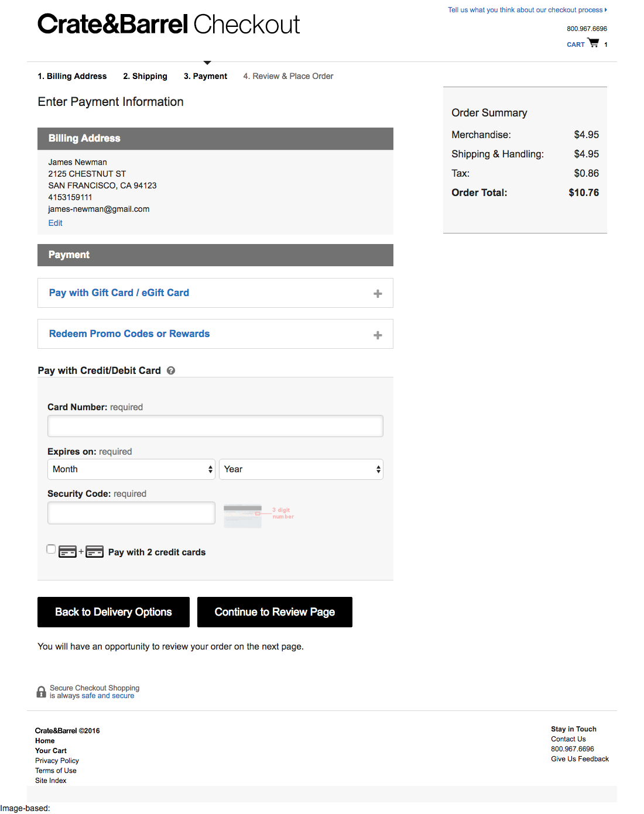Click the second credit card icon after the plus sign
644x814 pixels.
click(94, 551)
